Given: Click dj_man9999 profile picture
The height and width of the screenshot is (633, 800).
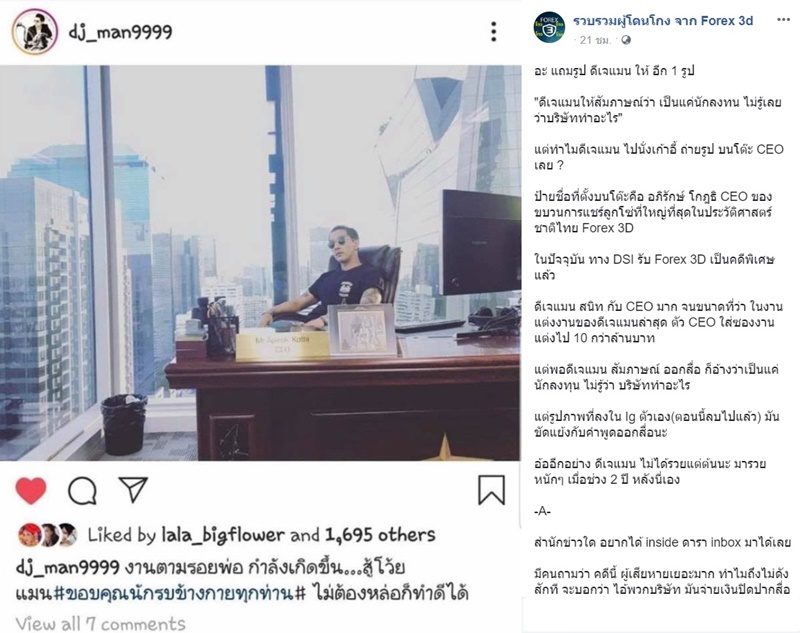Looking at the screenshot, I should [35, 32].
